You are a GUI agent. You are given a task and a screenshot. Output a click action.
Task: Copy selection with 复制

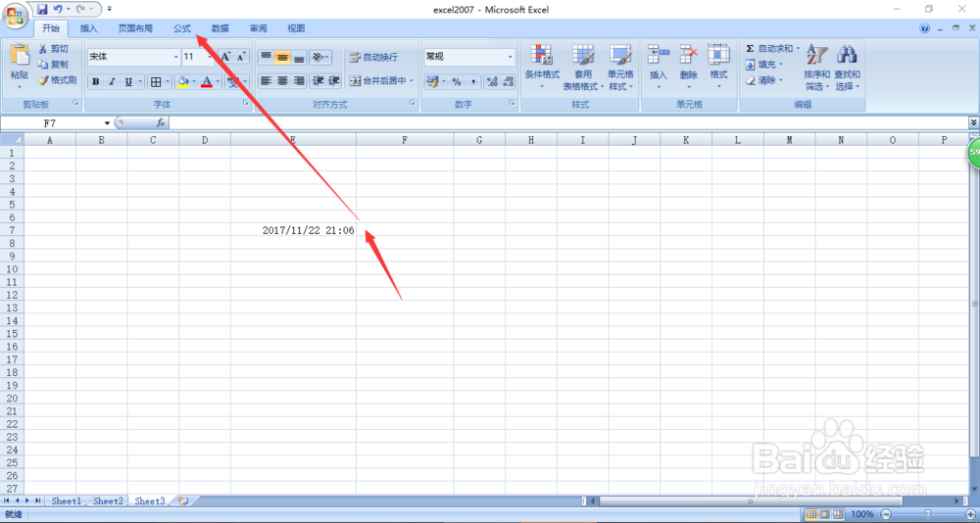point(53,65)
